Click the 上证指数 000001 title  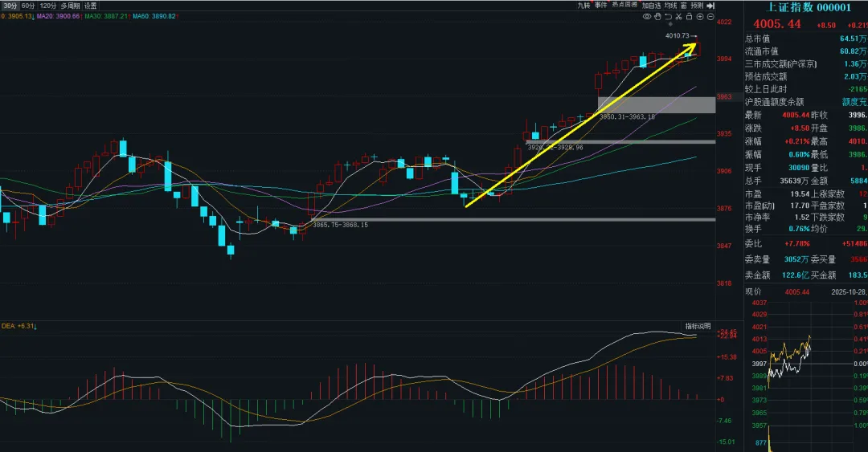click(x=809, y=7)
